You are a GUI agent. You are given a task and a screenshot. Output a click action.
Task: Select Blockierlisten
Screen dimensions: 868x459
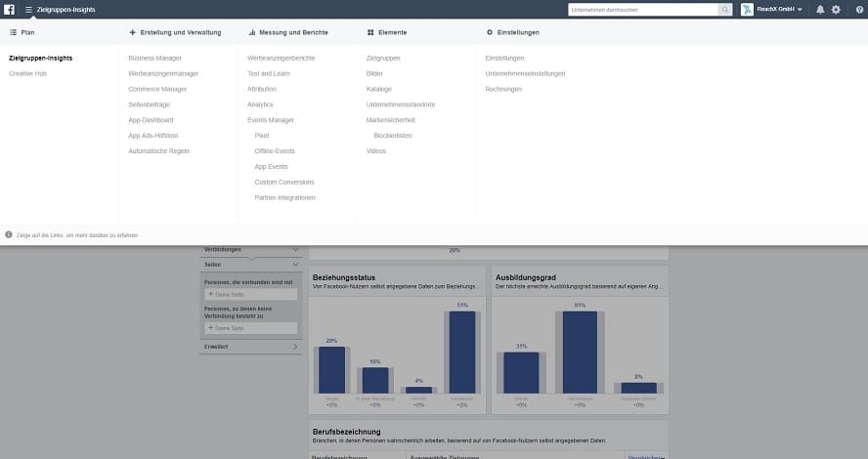[x=393, y=136]
